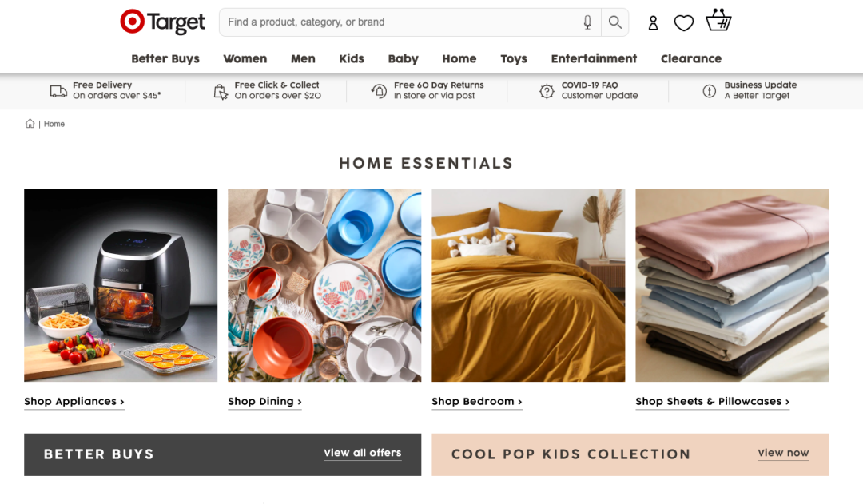The image size is (863, 504).
Task: Open the mustard bedroom bedding thumbnail
Action: tap(528, 285)
